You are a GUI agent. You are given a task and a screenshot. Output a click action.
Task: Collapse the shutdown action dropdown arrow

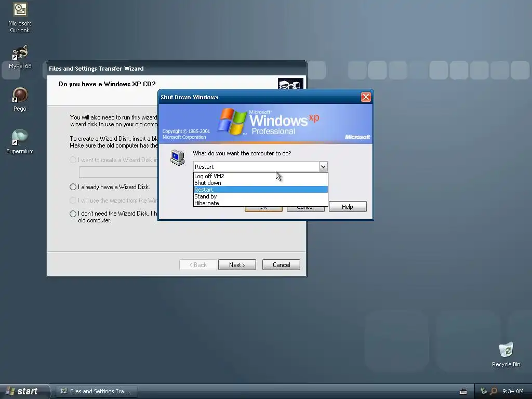click(x=323, y=167)
